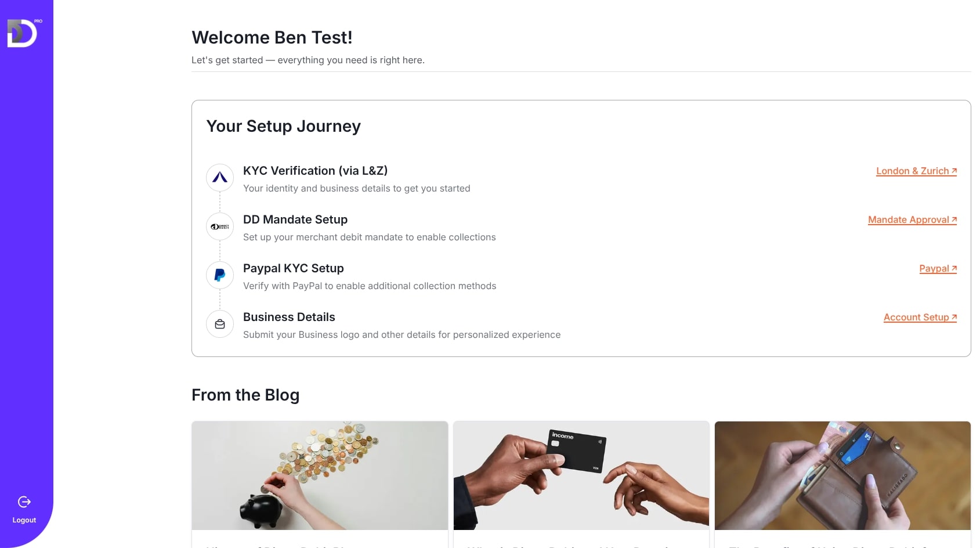Image resolution: width=980 pixels, height=548 pixels.
Task: Open the piggy bank coins blog post
Action: click(x=320, y=475)
